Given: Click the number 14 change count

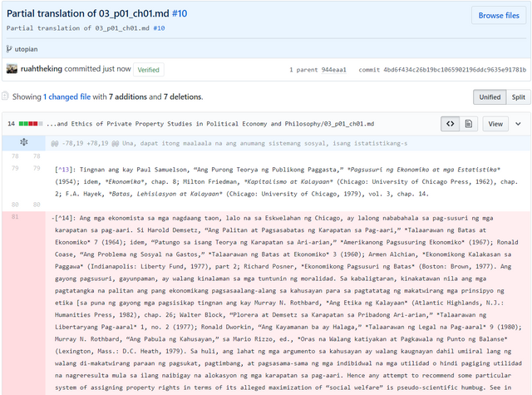Looking at the screenshot, I should point(11,124).
